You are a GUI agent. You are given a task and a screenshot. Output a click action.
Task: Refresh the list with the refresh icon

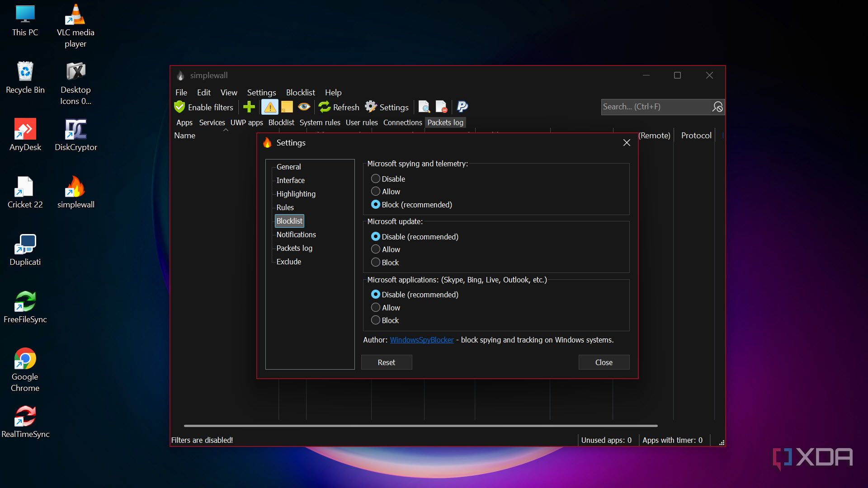click(325, 107)
